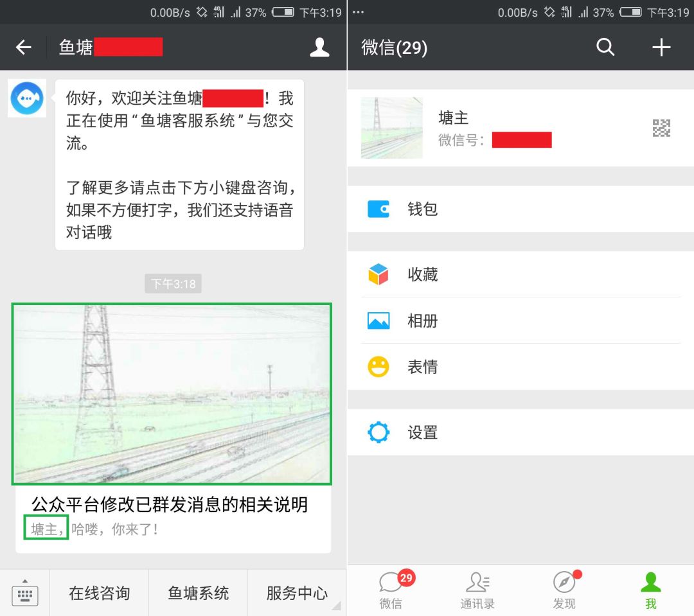Tap battery icon in right status bar
The image size is (694, 616).
tap(630, 12)
